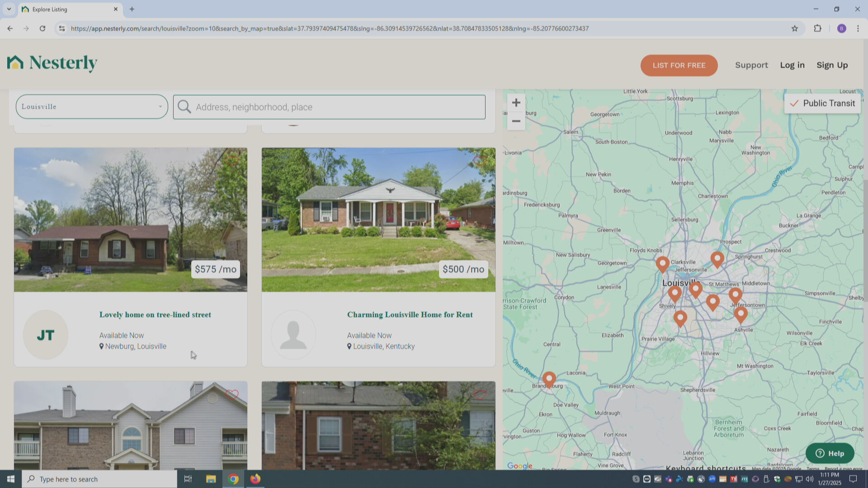The width and height of the screenshot is (868, 488).
Task: Open File Explorer from taskbar
Action: pyautogui.click(x=211, y=479)
